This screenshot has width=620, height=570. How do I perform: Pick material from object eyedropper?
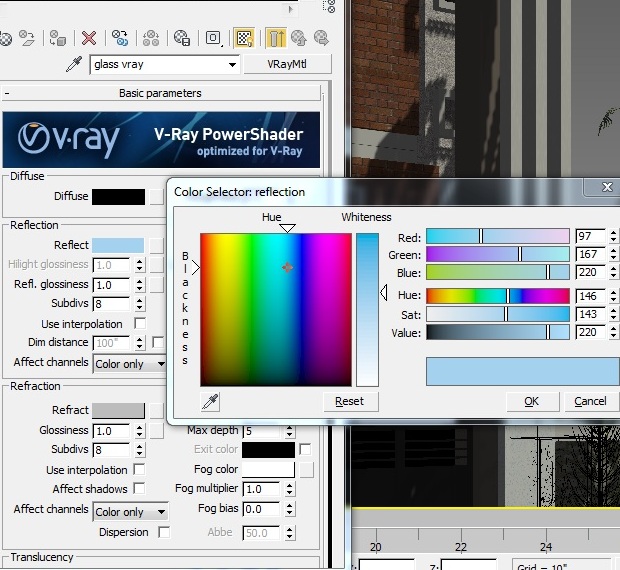tap(74, 64)
